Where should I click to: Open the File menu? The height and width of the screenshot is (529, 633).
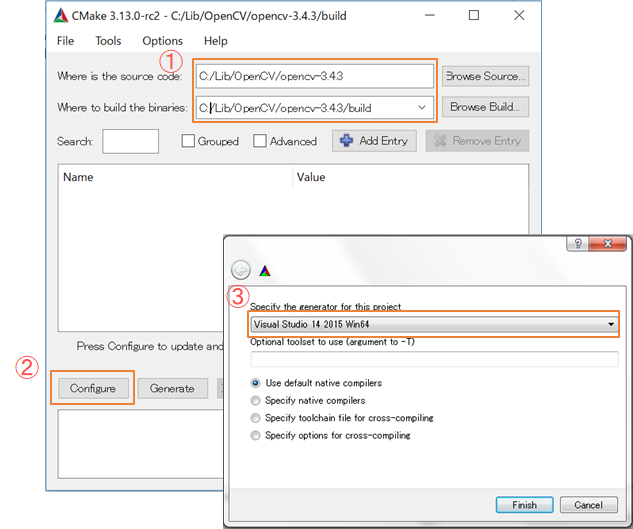(x=65, y=41)
